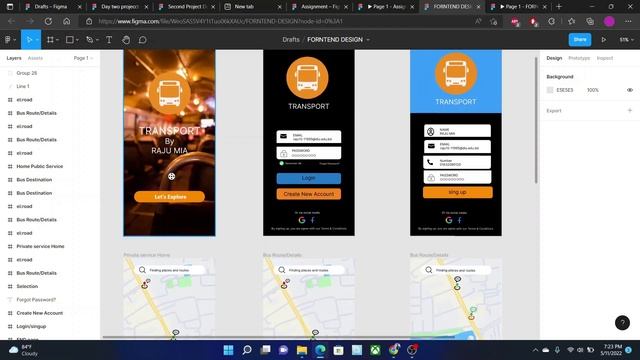Viewport: 640px width, 360px height.
Task: Click the Facebook icon in the signup frame
Action: pyautogui.click(x=460, y=220)
